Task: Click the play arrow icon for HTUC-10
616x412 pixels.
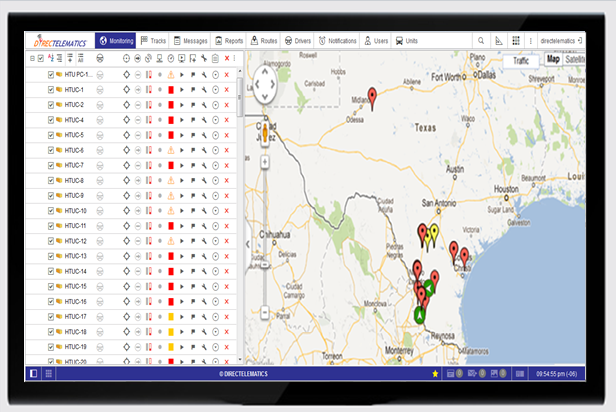Action: 181,211
